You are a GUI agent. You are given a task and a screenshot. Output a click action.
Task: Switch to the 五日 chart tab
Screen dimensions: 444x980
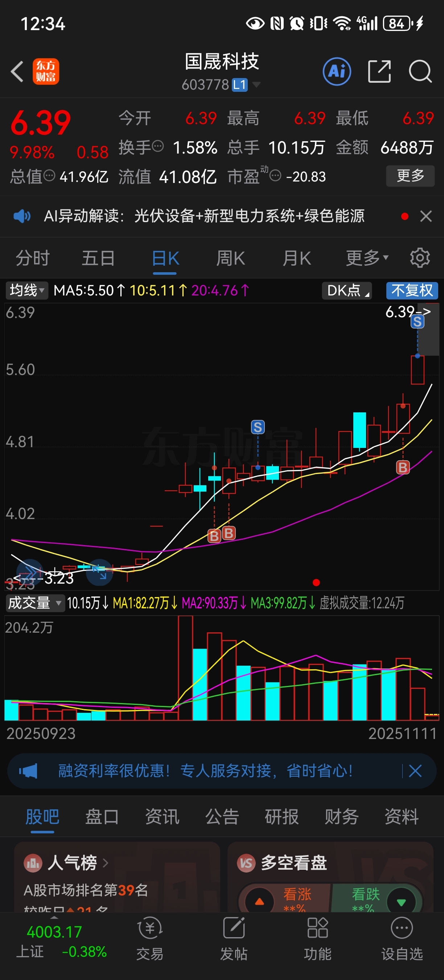coord(99,258)
